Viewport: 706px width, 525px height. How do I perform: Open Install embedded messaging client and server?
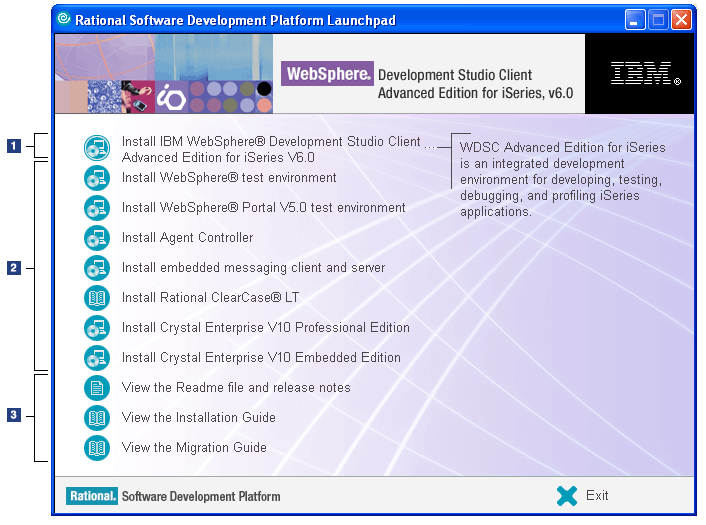[253, 268]
